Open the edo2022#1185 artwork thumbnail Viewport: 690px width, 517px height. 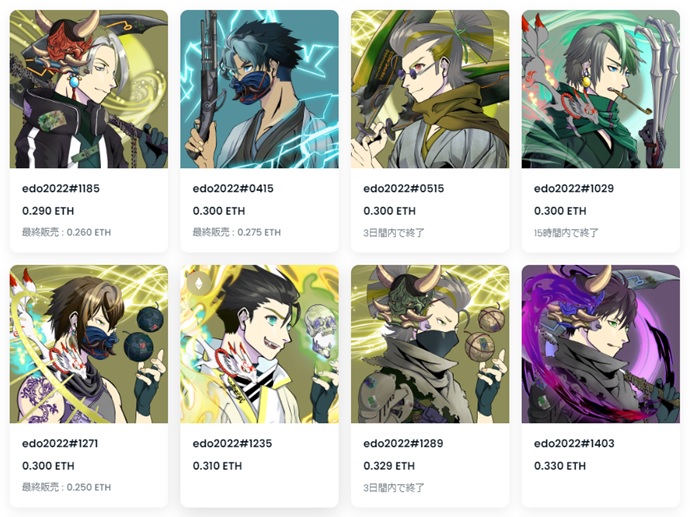(89, 89)
